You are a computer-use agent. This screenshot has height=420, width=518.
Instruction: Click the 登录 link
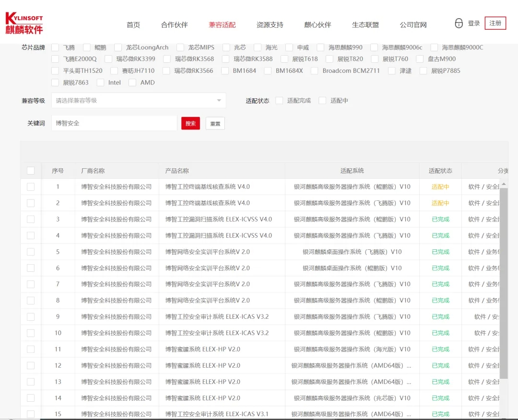pyautogui.click(x=474, y=23)
